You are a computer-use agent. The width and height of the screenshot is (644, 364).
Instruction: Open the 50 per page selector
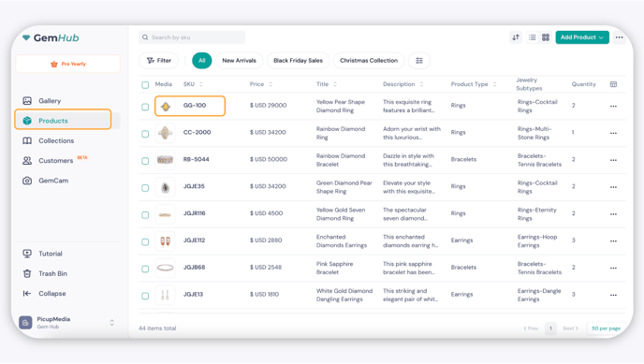tap(606, 328)
